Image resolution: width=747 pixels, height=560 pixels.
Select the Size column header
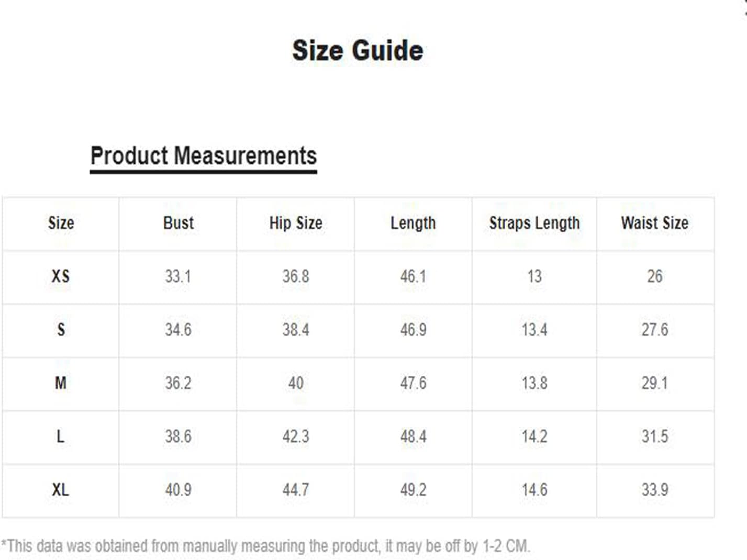61,223
